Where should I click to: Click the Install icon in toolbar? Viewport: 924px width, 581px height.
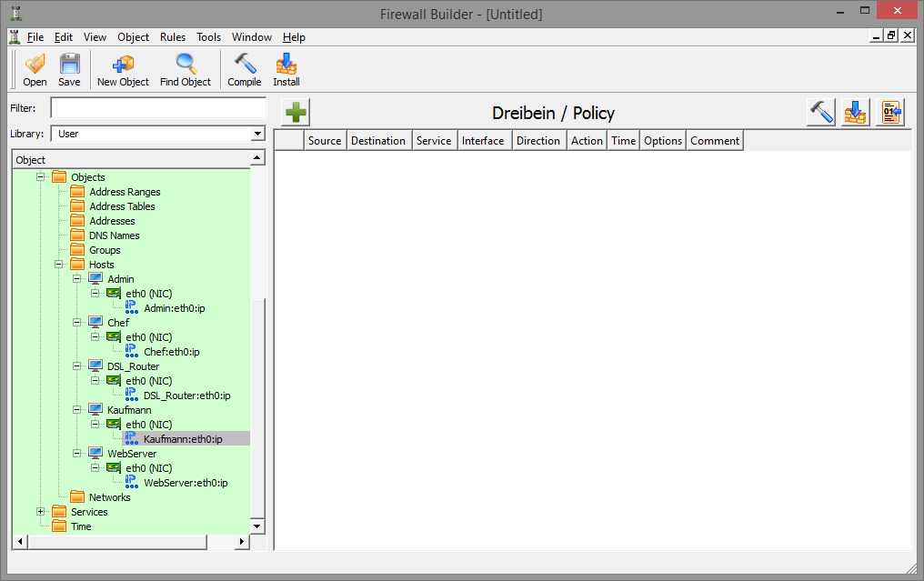(286, 69)
